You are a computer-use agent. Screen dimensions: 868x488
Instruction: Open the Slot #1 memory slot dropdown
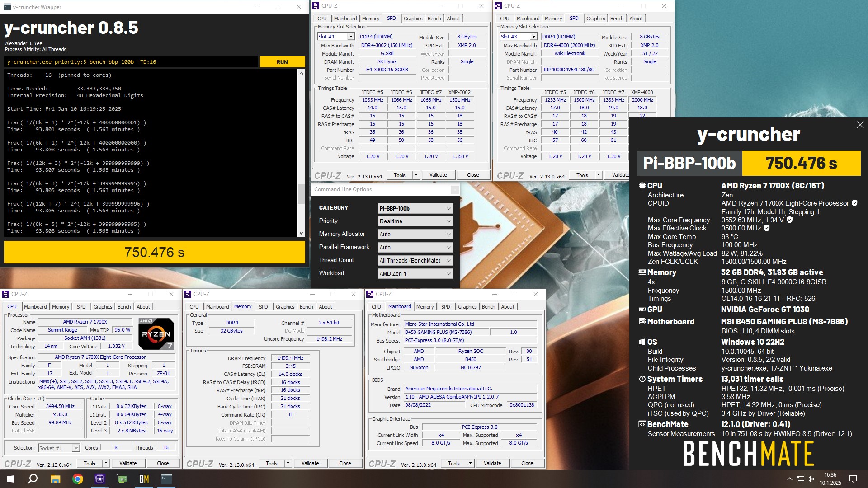351,37
